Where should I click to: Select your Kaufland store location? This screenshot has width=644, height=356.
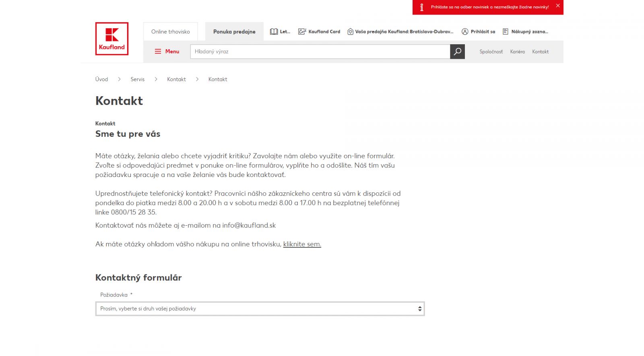click(400, 32)
